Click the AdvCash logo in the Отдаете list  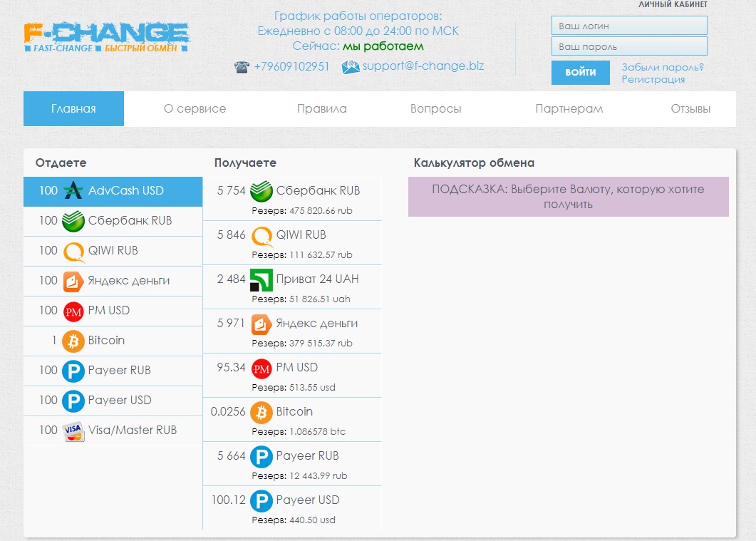(x=73, y=190)
